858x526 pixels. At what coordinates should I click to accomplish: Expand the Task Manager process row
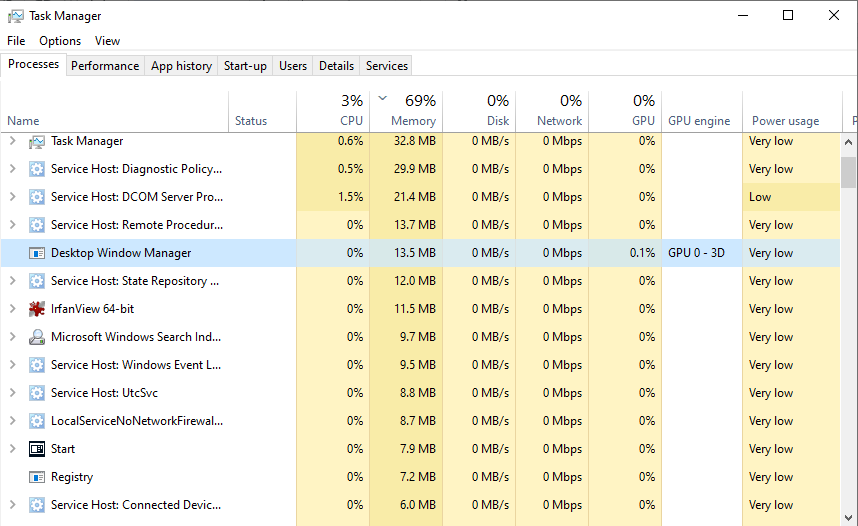pyautogui.click(x=13, y=141)
